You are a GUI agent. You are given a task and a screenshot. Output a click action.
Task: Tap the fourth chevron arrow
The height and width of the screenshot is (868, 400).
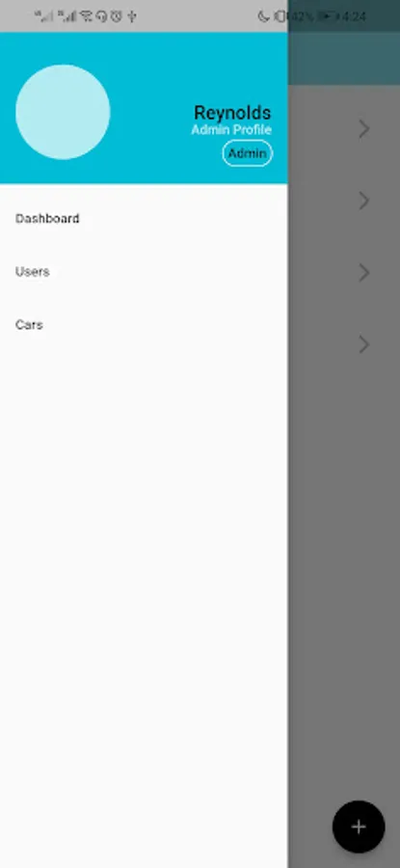[x=363, y=344]
